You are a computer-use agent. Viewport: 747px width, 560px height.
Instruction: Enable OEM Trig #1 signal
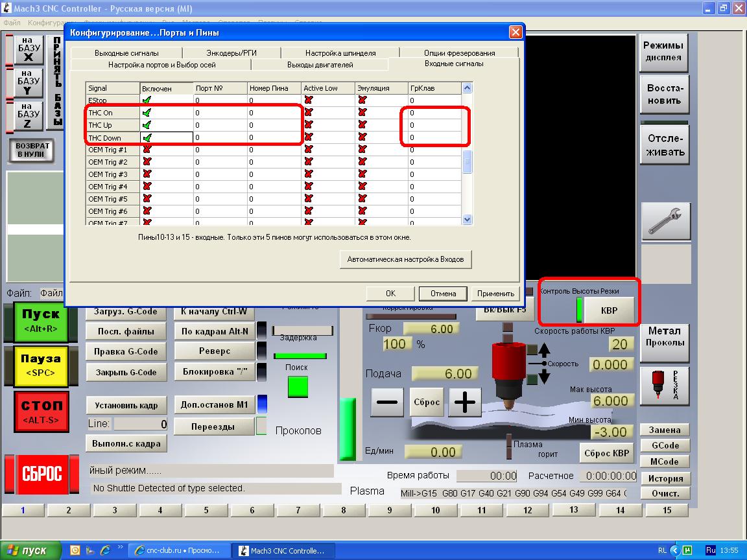tap(147, 150)
